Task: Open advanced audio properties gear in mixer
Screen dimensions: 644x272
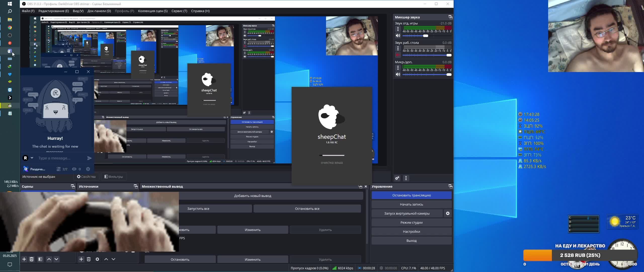Action: pos(397,178)
